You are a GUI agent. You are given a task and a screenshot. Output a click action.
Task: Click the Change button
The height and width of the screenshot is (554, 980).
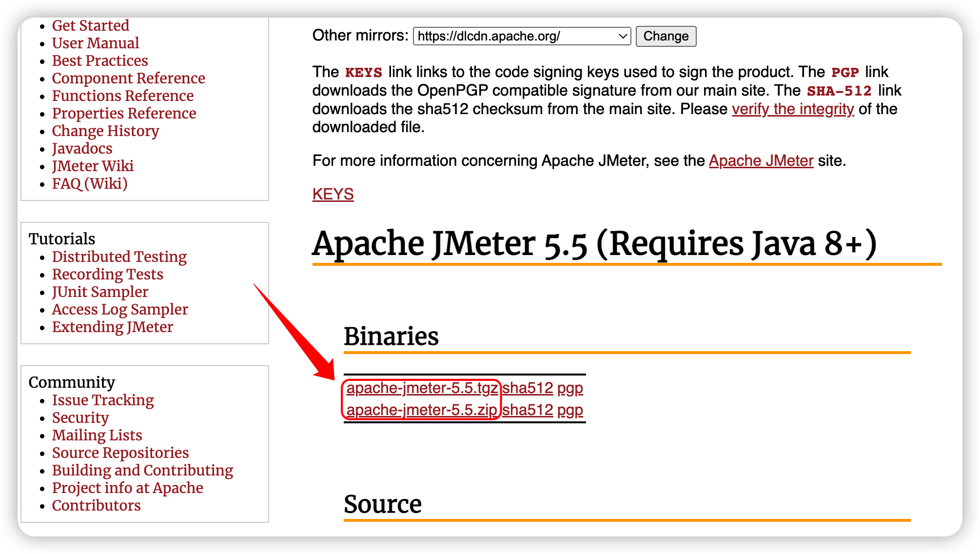point(666,36)
